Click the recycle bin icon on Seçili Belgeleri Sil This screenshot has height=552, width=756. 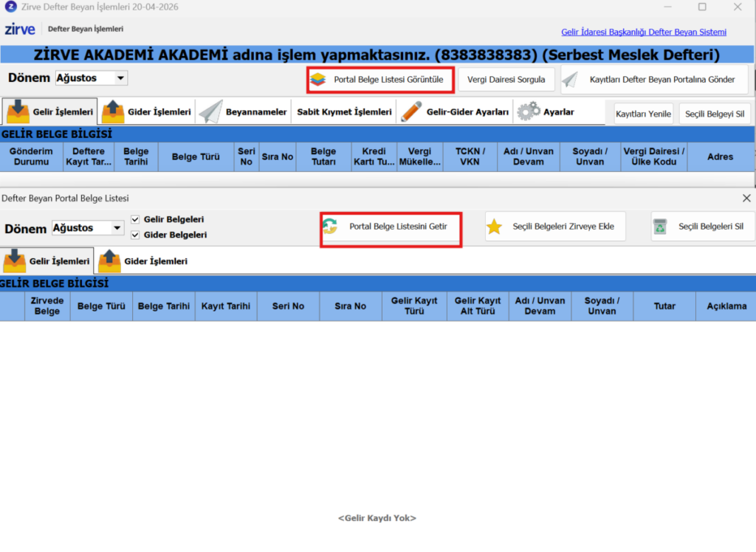pyautogui.click(x=659, y=226)
